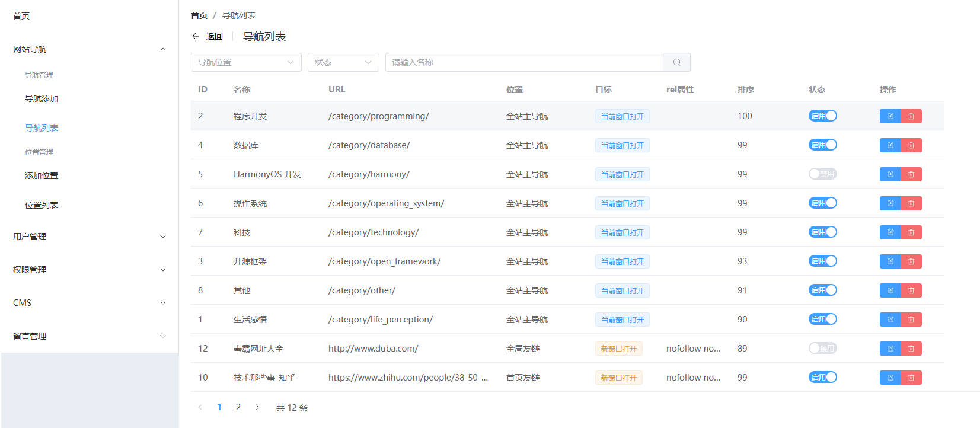Image resolution: width=980 pixels, height=428 pixels.
Task: Edit the 程序开发 row
Action: 890,116
